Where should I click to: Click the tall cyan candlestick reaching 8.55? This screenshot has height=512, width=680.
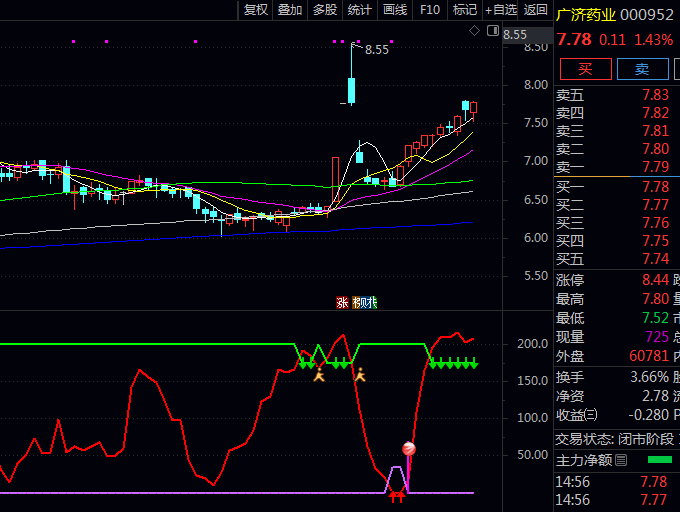[x=351, y=74]
